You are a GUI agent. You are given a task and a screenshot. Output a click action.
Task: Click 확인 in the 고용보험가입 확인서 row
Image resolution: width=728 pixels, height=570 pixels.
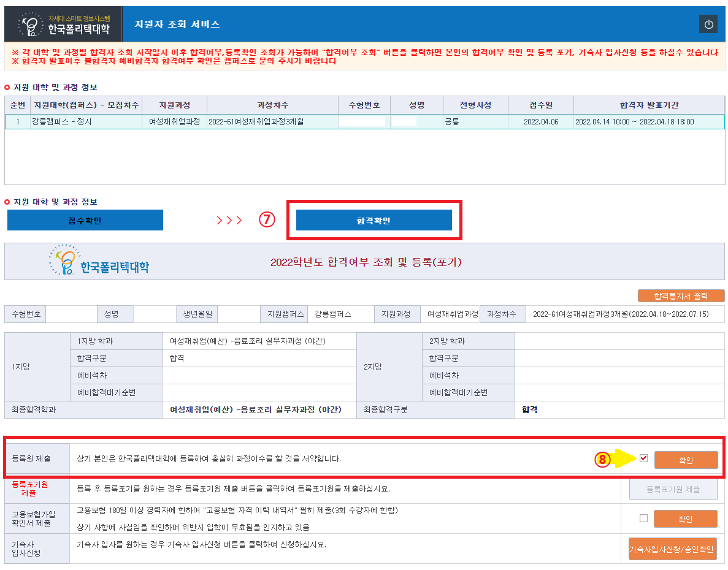685,519
